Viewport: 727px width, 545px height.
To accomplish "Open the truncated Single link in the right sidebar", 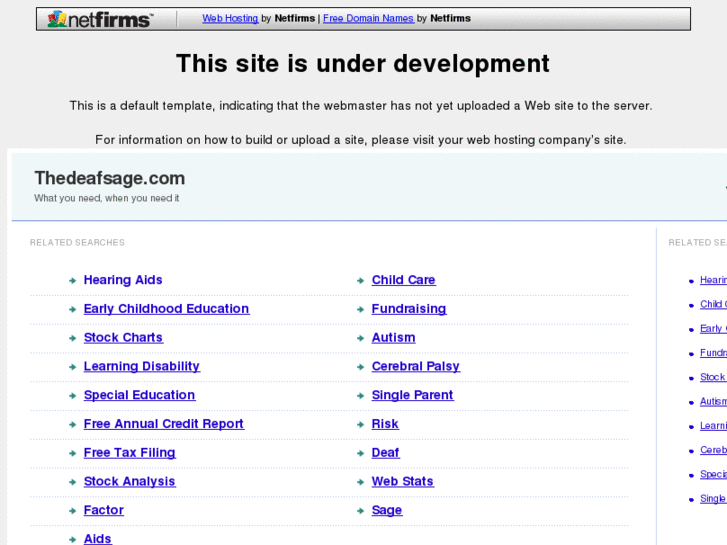I will coord(713,499).
